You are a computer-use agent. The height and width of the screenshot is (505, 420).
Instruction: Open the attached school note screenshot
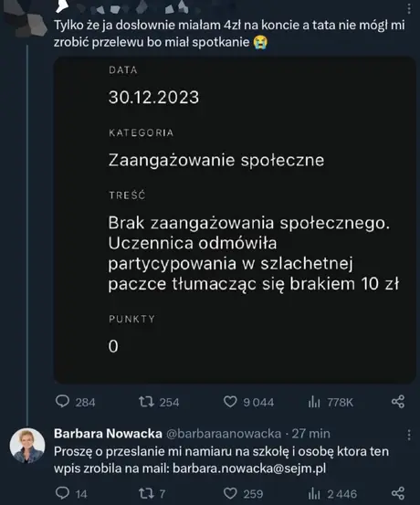[x=235, y=220]
